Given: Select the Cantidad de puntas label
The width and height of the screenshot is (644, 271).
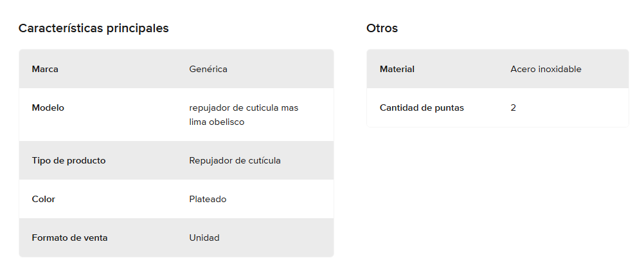Looking at the screenshot, I should tap(422, 107).
